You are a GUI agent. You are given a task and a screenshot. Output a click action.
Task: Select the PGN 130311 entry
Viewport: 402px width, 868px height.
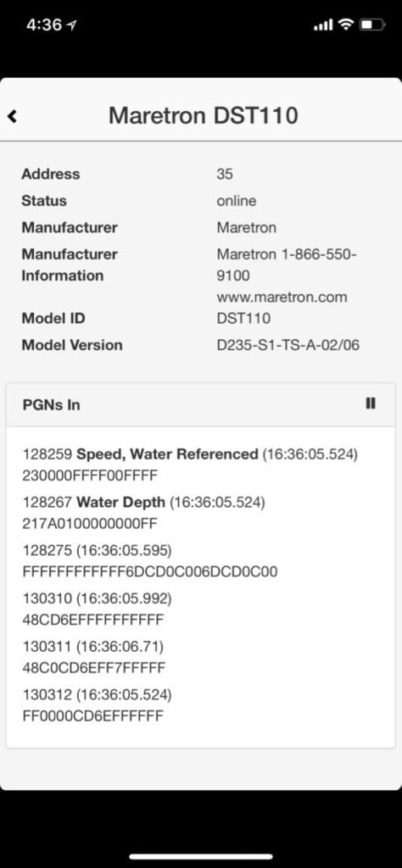point(94,657)
